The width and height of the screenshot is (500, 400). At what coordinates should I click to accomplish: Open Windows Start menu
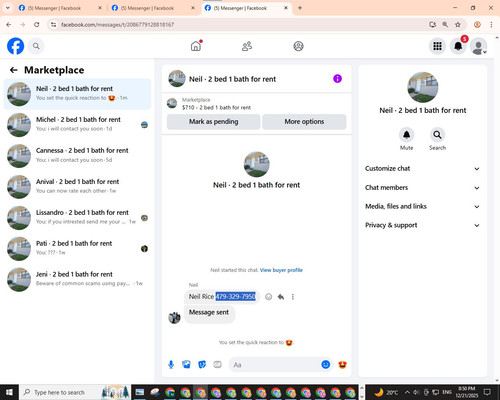tap(9, 392)
